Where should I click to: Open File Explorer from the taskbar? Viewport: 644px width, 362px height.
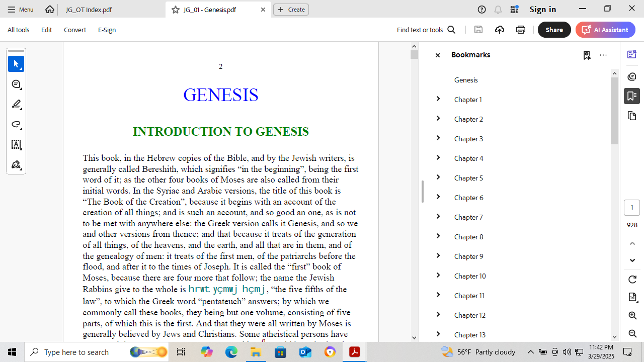click(256, 352)
